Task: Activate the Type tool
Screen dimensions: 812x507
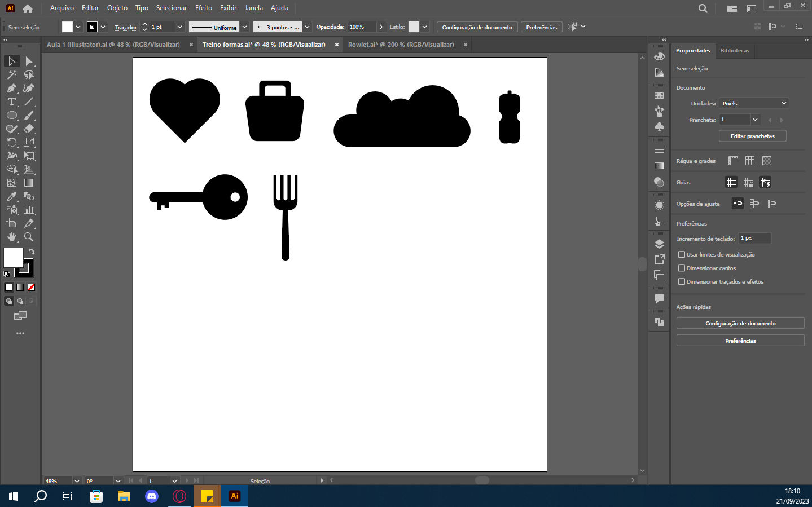Action: tap(12, 102)
